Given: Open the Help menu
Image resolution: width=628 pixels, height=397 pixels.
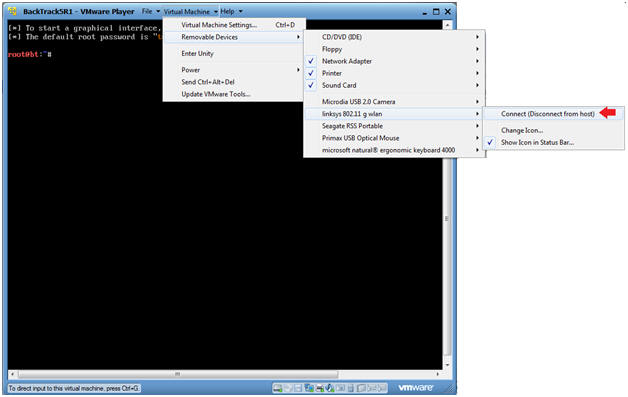Looking at the screenshot, I should click(231, 11).
